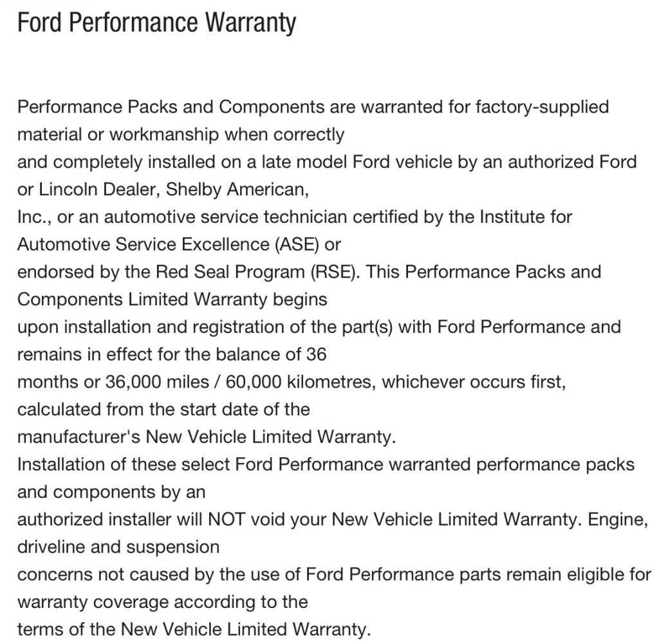Screen dimensions: 659x644
Task: Click the words 'Components Limited Warranty begins'
Action: point(172,299)
